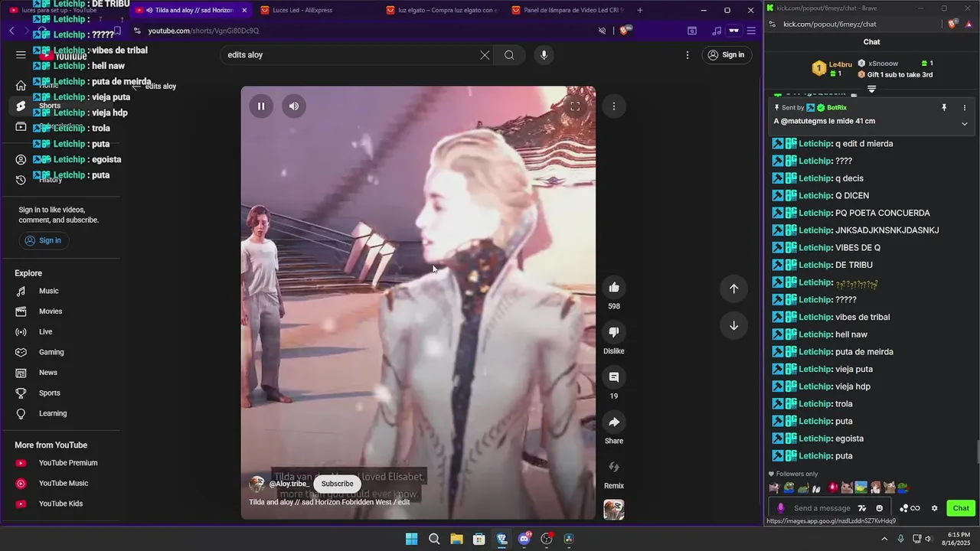Open a new browser tab
The width and height of the screenshot is (980, 551).
640,10
